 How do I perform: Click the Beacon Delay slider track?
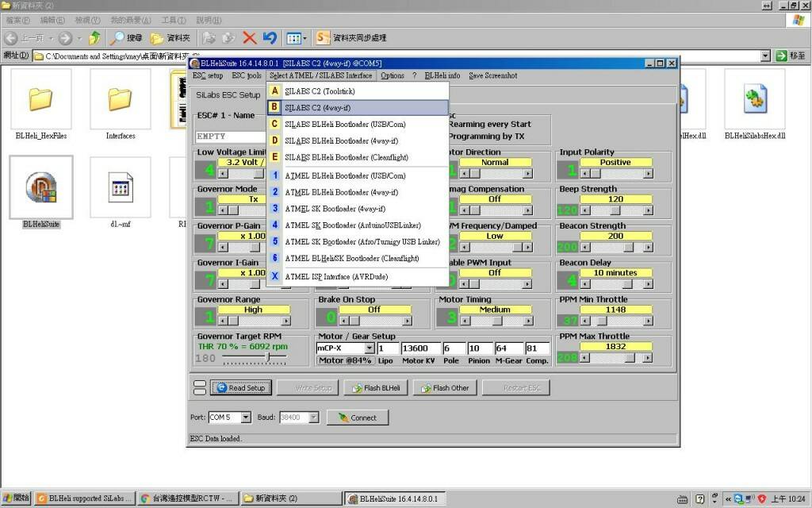pyautogui.click(x=616, y=284)
